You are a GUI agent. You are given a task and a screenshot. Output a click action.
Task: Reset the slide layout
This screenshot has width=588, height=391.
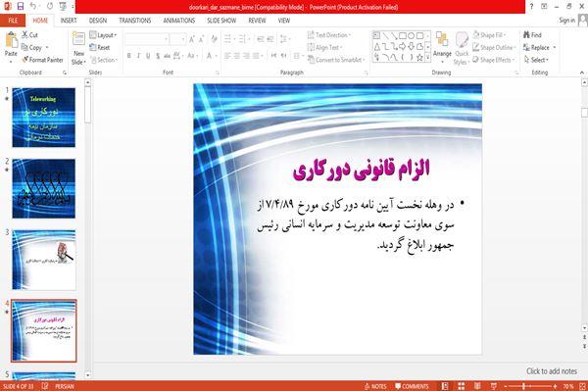click(100, 48)
